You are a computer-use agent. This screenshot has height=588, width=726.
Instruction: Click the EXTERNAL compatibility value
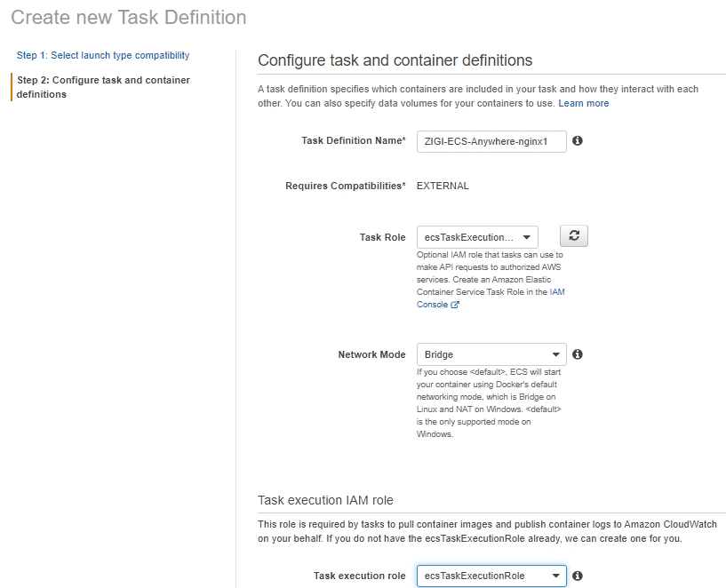(443, 186)
